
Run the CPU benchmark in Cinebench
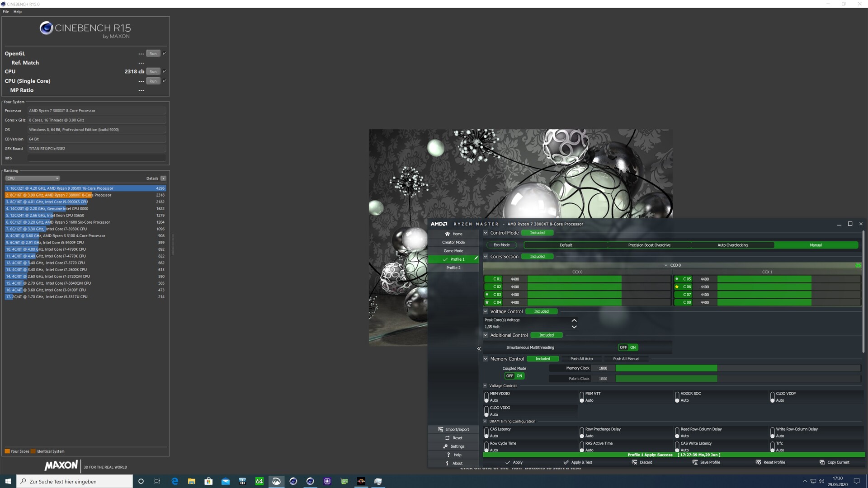153,71
